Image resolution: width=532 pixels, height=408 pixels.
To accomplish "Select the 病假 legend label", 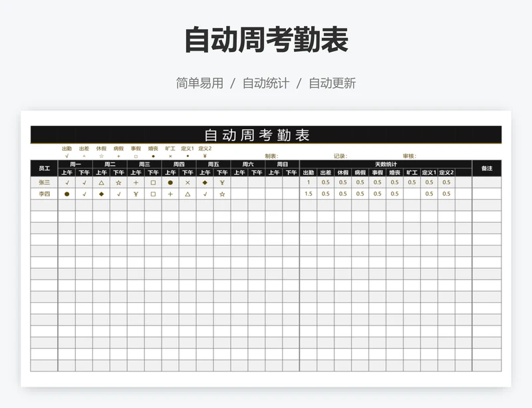I will (x=118, y=148).
